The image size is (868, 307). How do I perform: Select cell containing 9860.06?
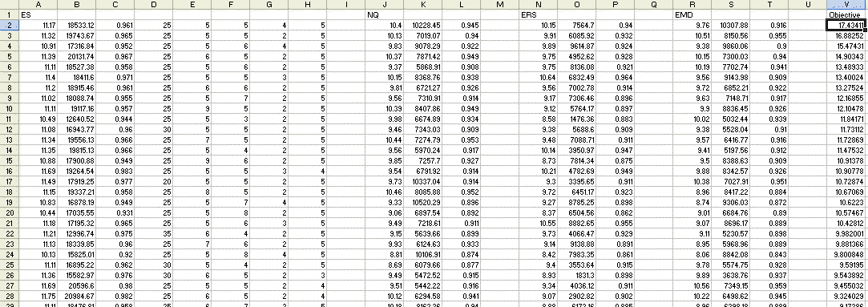[731, 46]
